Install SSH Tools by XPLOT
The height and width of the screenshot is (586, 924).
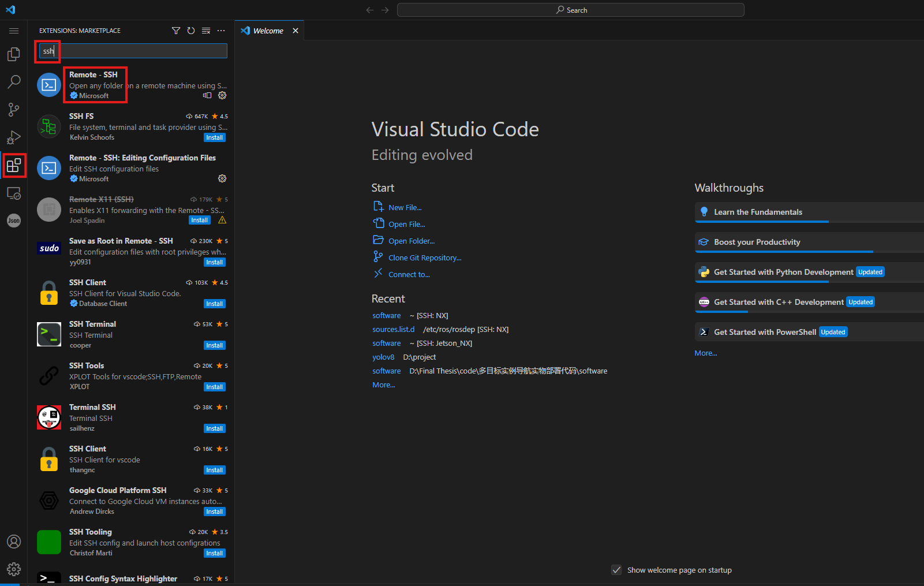pyautogui.click(x=215, y=387)
